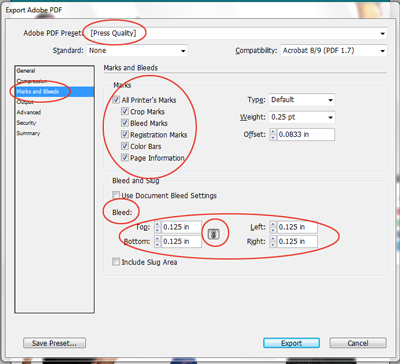The height and width of the screenshot is (364, 400).
Task: Click the Left bleed value field
Action: [x=297, y=227]
